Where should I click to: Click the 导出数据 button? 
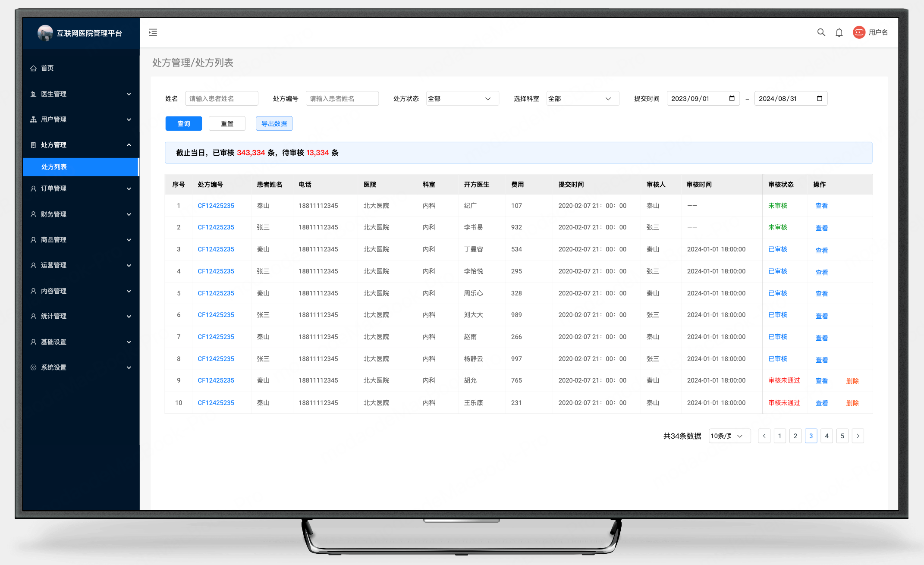(x=274, y=123)
